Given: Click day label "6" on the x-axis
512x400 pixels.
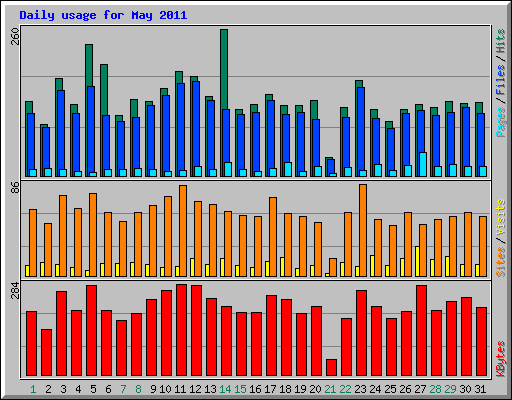Looking at the screenshot, I should pos(108,389).
